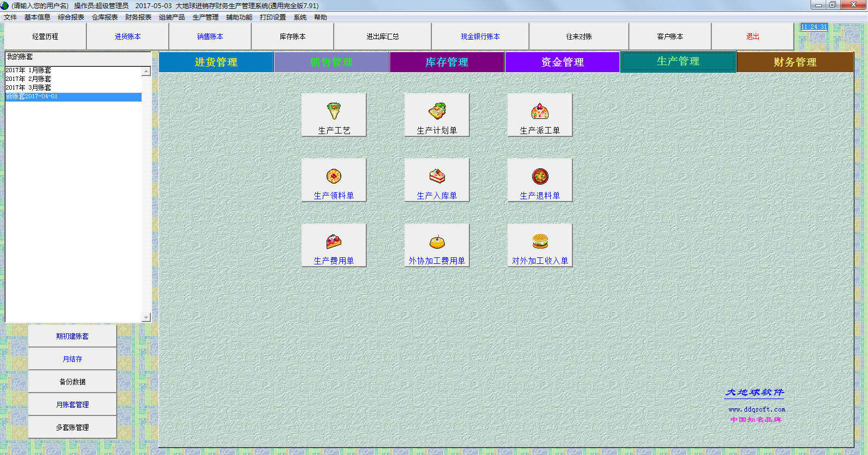Click the 月账套管理 button
This screenshot has width=868, height=455.
pyautogui.click(x=72, y=405)
